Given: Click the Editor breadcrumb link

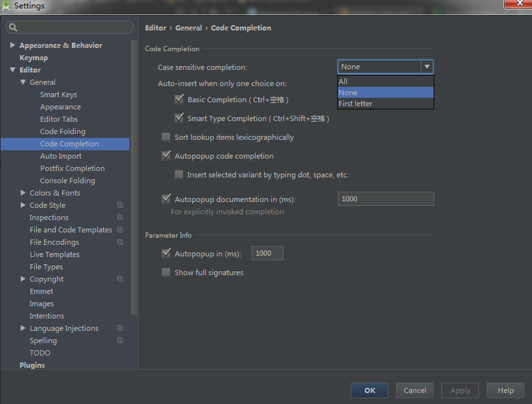Looking at the screenshot, I should 156,28.
